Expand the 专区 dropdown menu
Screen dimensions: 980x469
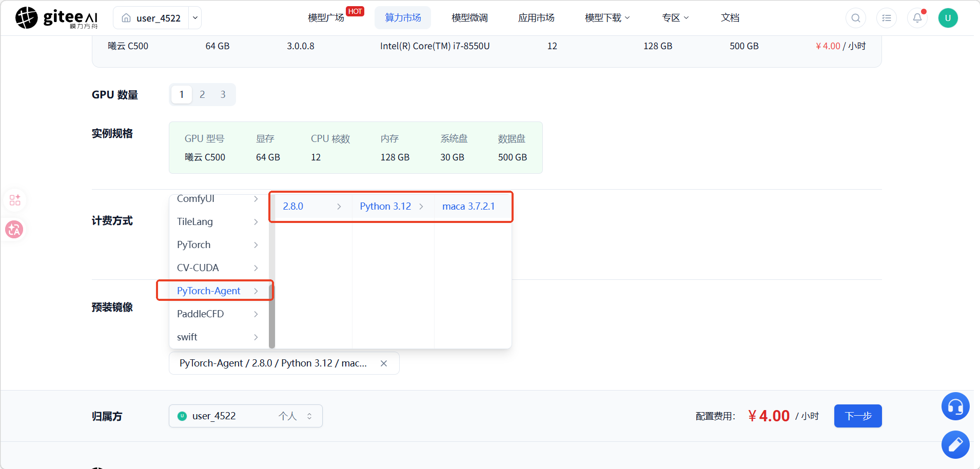click(x=675, y=18)
